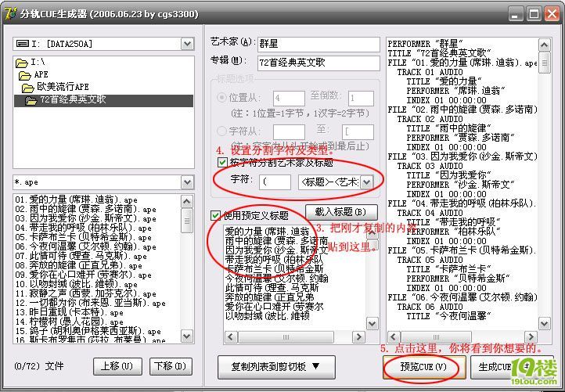The height and width of the screenshot is (392, 565).
Task: Click file list scroll down arrow
Action: tap(187, 336)
